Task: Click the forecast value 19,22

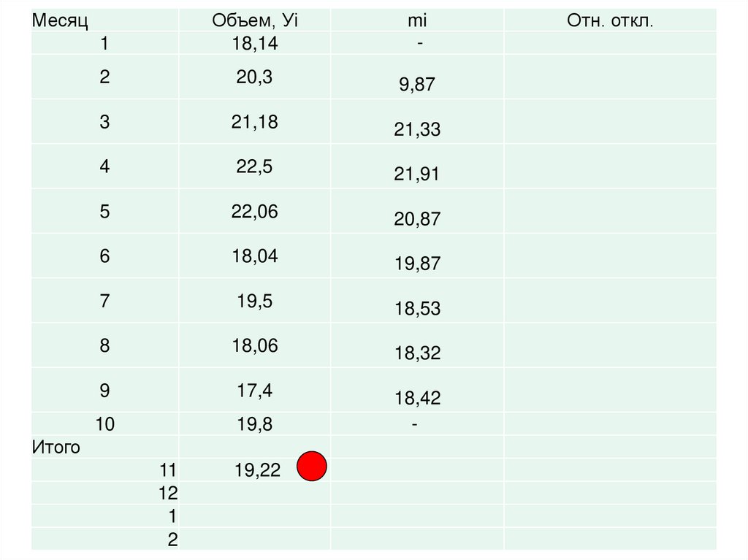Action: click(x=257, y=471)
